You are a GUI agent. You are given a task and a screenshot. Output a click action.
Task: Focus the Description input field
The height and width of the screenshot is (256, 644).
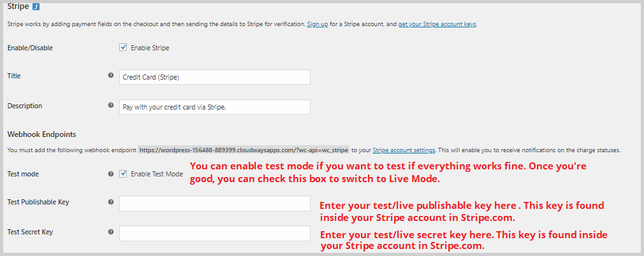point(215,107)
